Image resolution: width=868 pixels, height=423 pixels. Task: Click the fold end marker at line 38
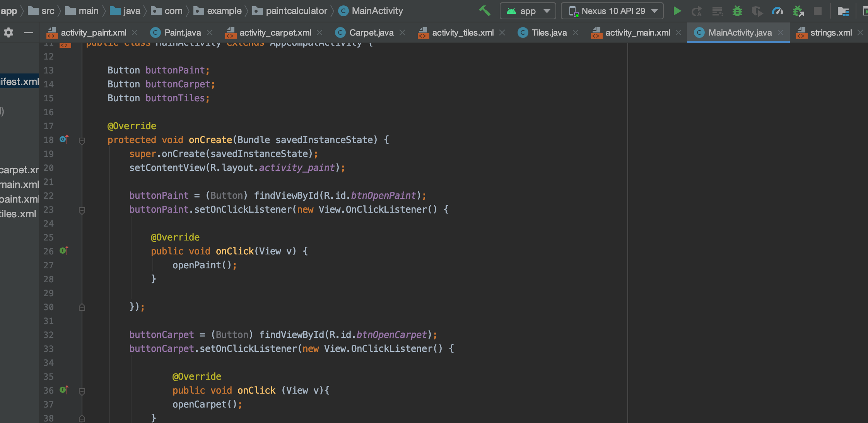82,419
